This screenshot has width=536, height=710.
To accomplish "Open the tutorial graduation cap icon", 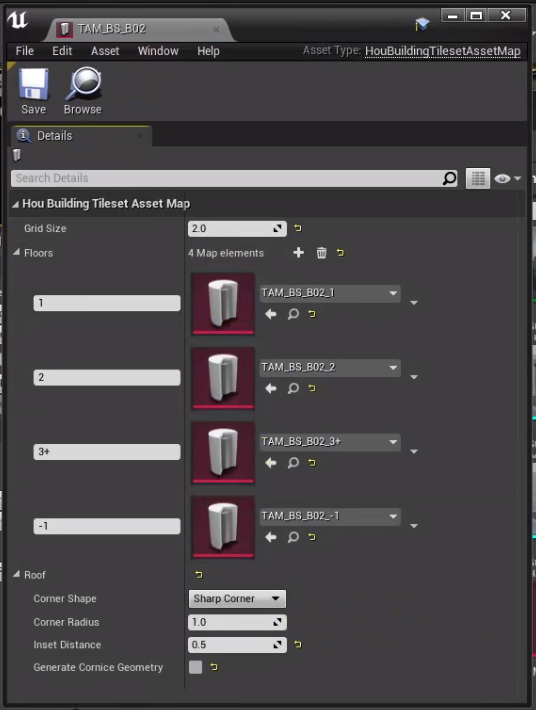I will pos(422,24).
